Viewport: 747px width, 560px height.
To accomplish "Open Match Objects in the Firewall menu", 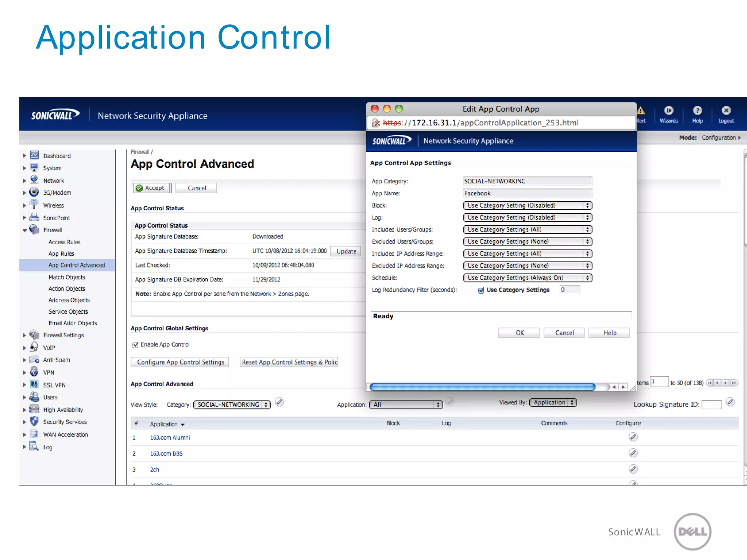I will [x=67, y=277].
